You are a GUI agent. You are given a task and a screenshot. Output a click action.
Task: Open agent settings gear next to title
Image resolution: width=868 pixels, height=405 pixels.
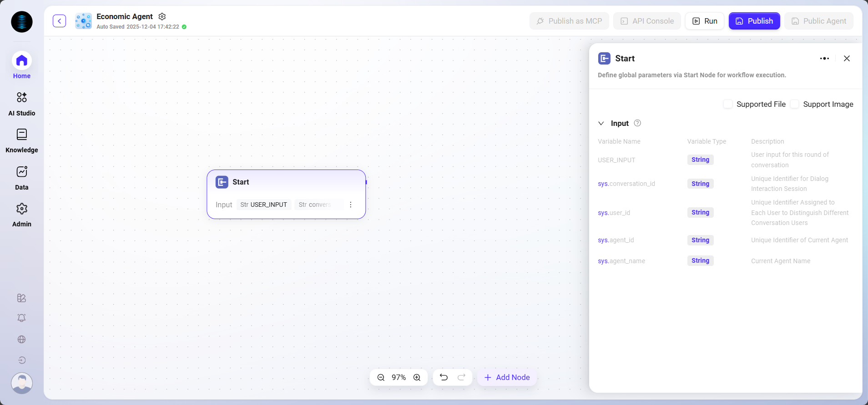pos(162,16)
